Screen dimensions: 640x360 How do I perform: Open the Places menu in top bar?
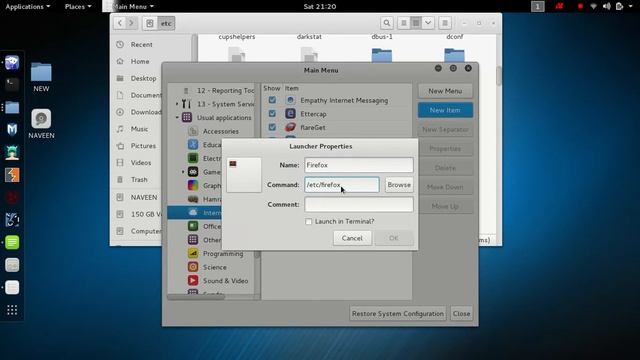click(78, 6)
